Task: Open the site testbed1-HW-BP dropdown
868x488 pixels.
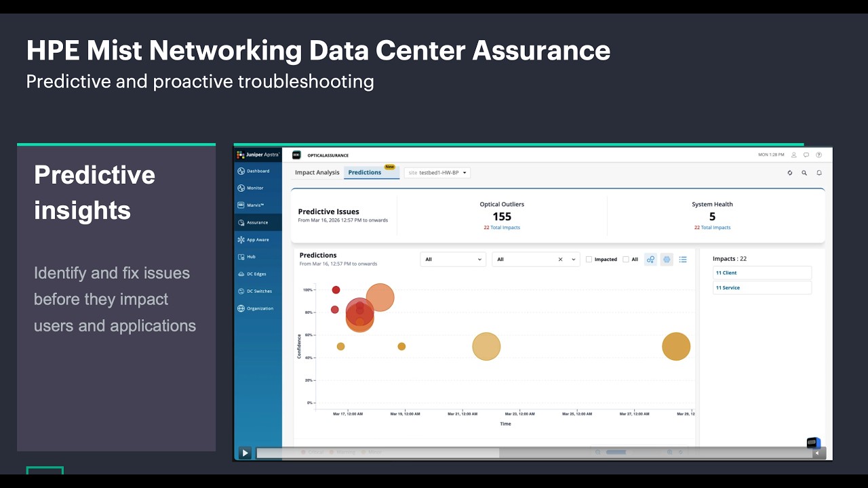Action: [437, 173]
